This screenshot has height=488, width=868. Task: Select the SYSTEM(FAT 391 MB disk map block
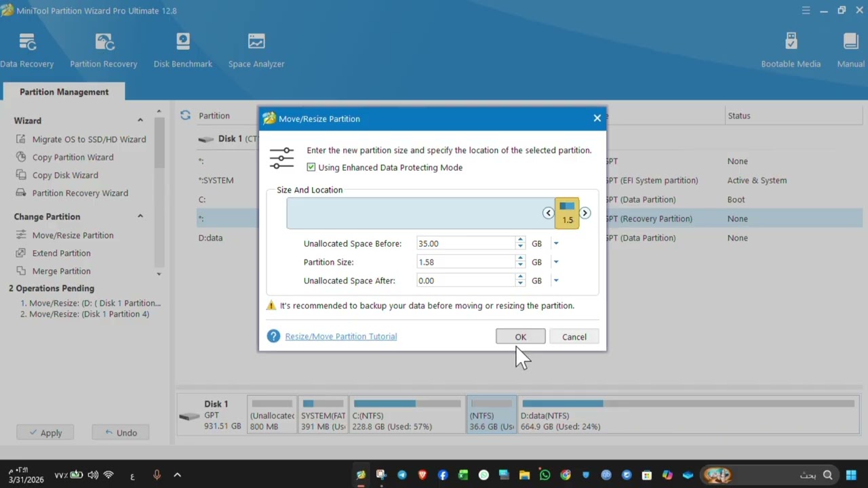tap(323, 415)
